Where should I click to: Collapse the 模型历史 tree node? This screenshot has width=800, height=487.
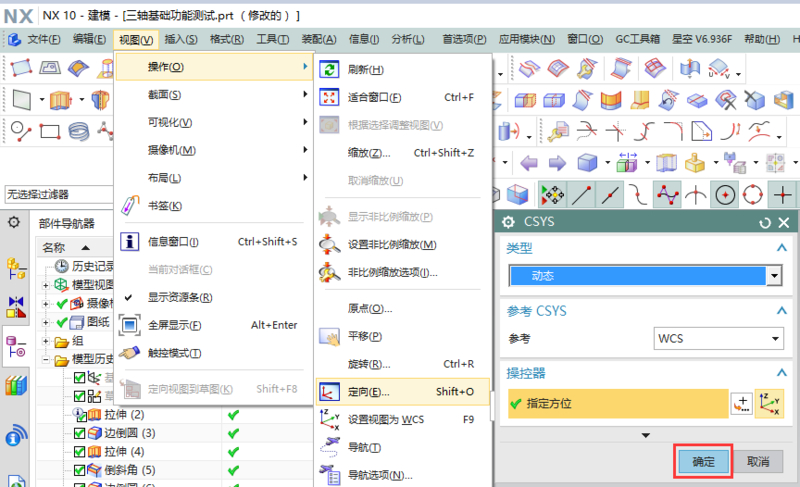click(x=45, y=360)
